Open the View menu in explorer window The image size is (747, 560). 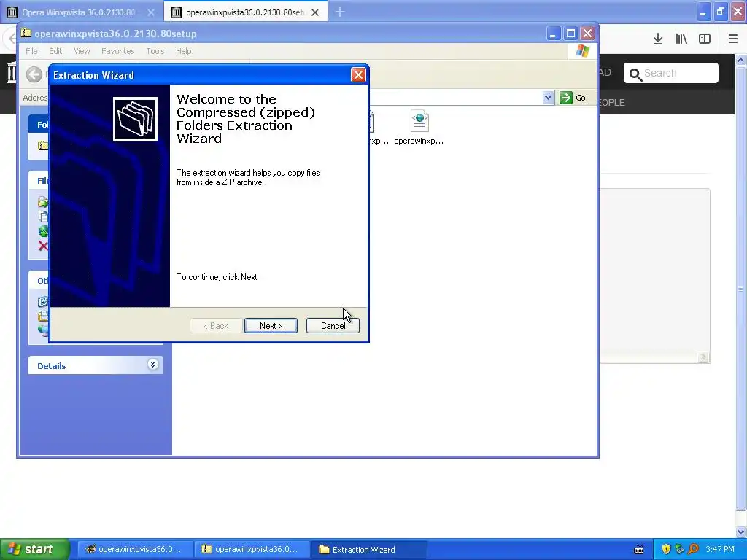point(82,51)
